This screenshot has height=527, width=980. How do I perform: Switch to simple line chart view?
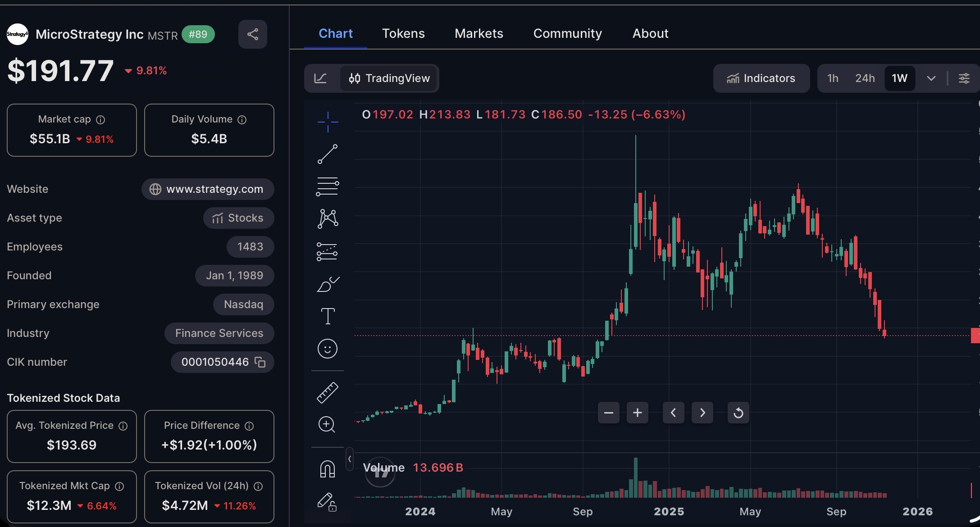click(x=320, y=78)
